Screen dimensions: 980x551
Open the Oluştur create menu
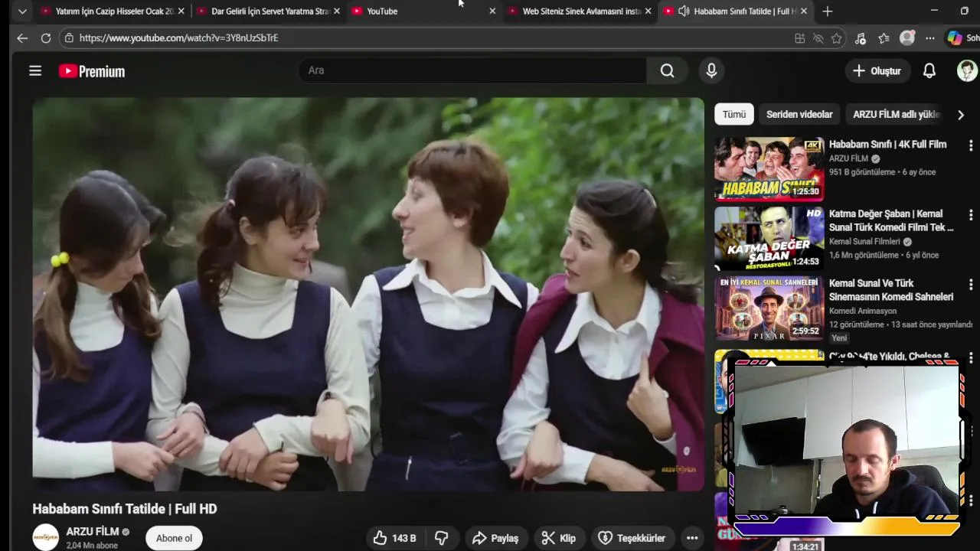tap(877, 71)
